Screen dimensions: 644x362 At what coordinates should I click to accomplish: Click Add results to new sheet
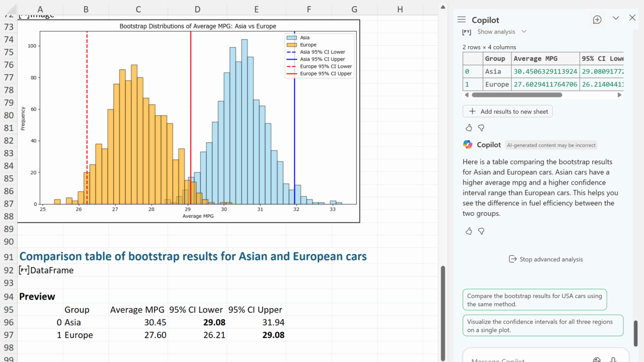pyautogui.click(x=508, y=112)
